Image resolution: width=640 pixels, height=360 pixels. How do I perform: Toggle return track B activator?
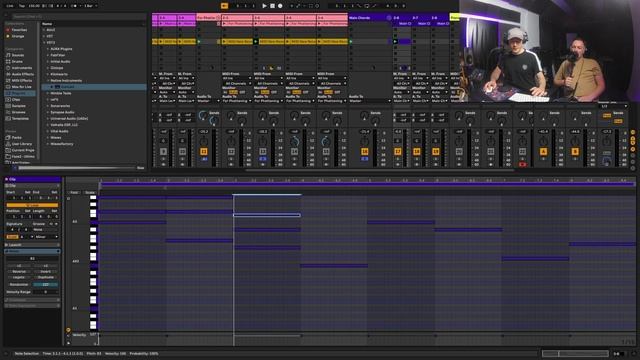pyautogui.click(x=575, y=151)
